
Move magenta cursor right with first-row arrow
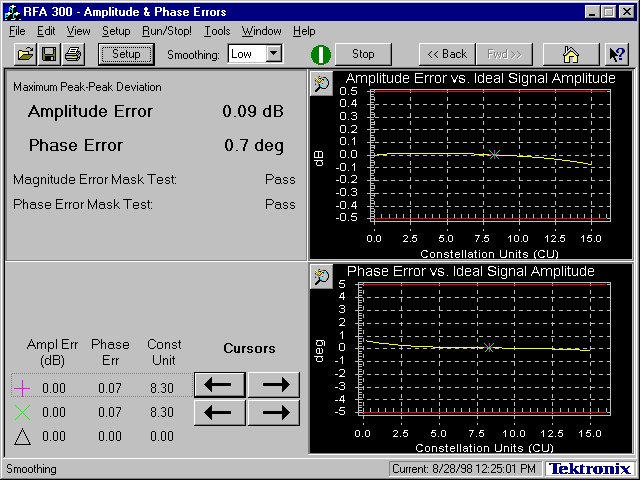click(x=274, y=384)
